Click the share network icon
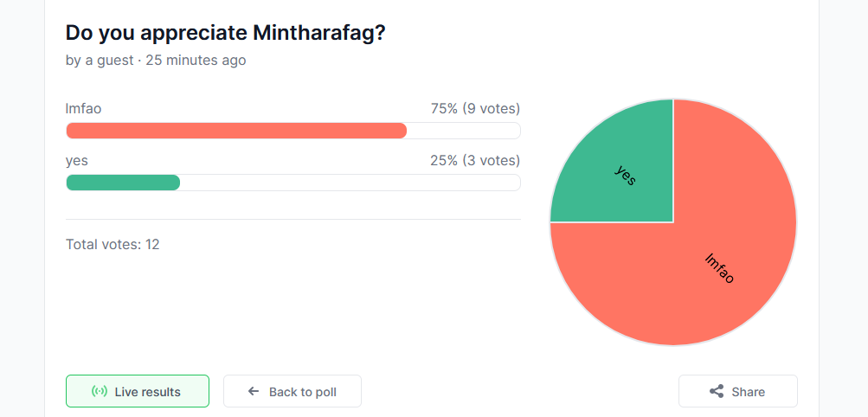Screen dimensions: 868x417 (717, 392)
